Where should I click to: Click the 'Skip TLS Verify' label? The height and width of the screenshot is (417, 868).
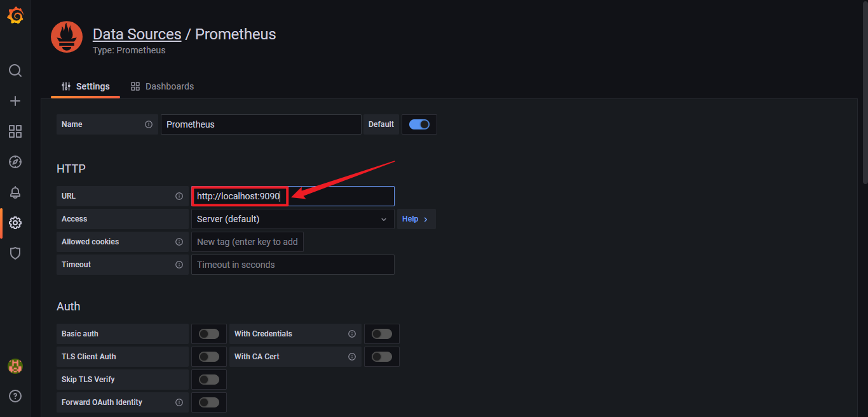point(88,380)
